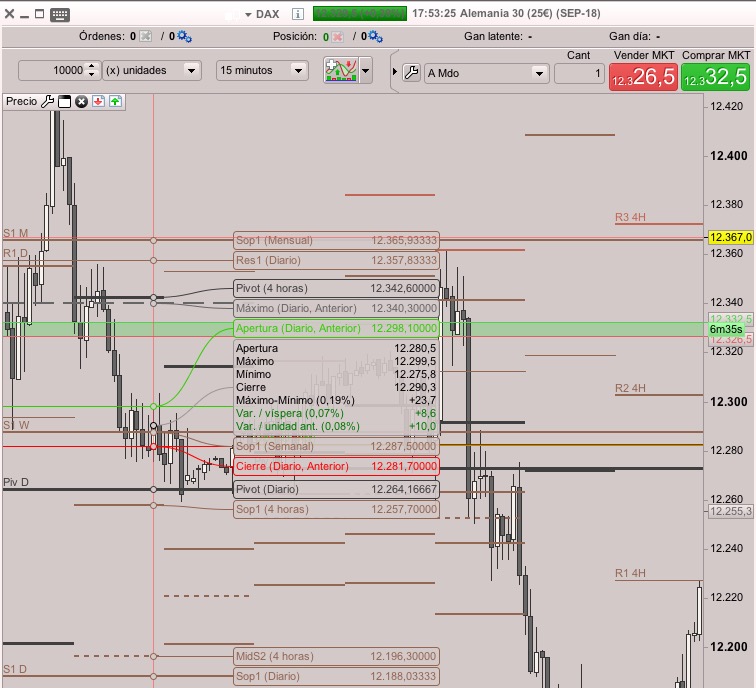Image resolution: width=756 pixels, height=688 pixels.
Task: Open the on-screen keyboard icon
Action: coord(60,14)
